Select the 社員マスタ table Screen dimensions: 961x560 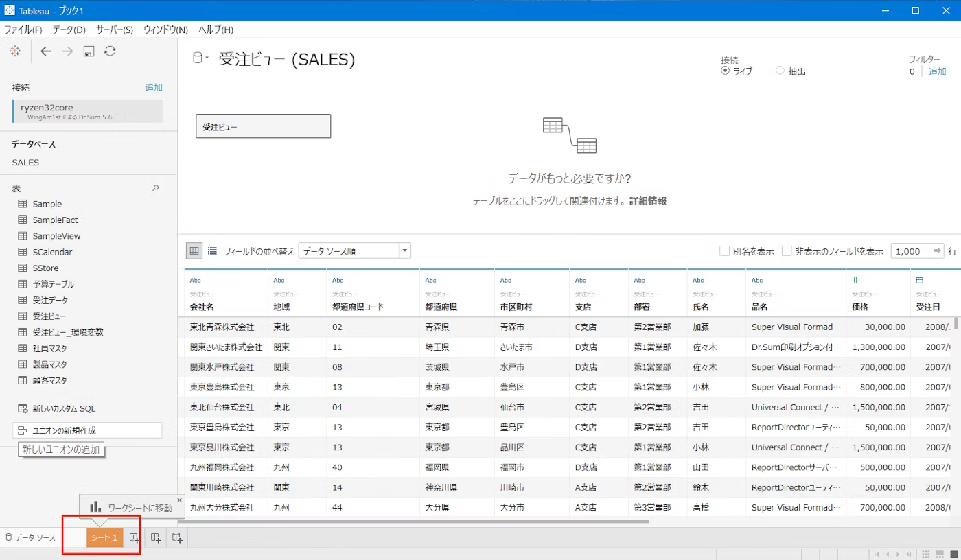tap(49, 348)
